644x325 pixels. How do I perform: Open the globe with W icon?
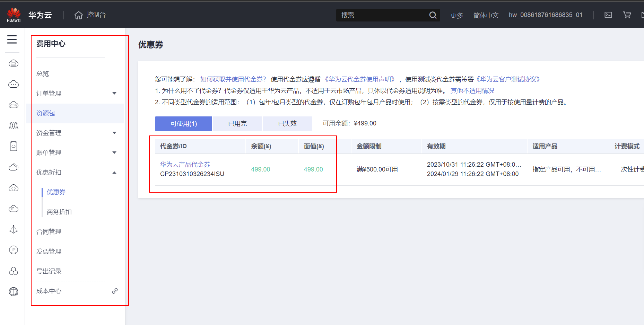pos(14,292)
